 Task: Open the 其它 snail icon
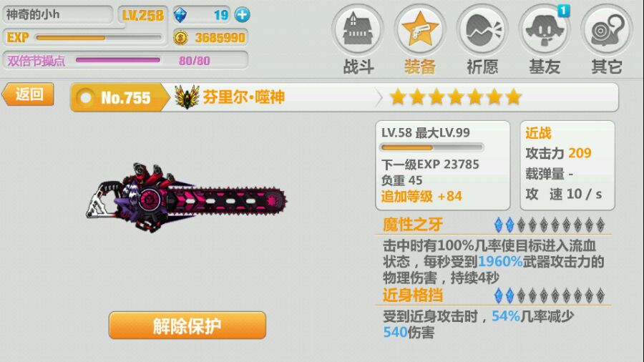coord(607,29)
